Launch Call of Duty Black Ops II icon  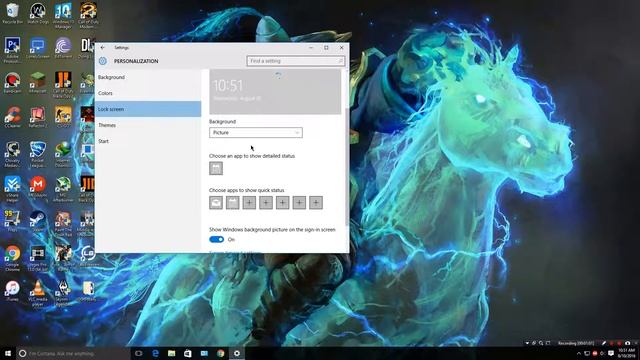(63, 84)
